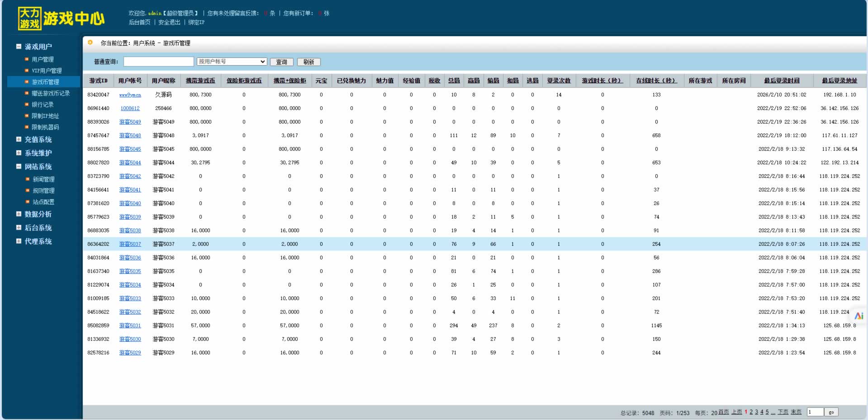
Task: Click the 大力游戏 game center logo
Action: click(61, 19)
